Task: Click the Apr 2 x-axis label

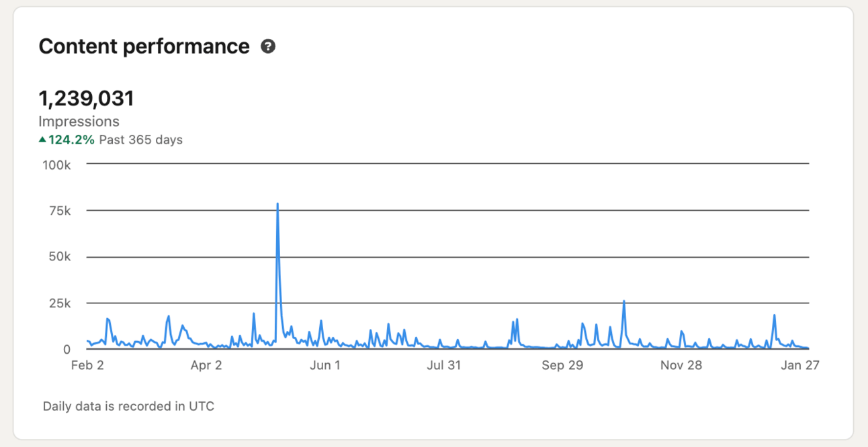Action: [206, 365]
